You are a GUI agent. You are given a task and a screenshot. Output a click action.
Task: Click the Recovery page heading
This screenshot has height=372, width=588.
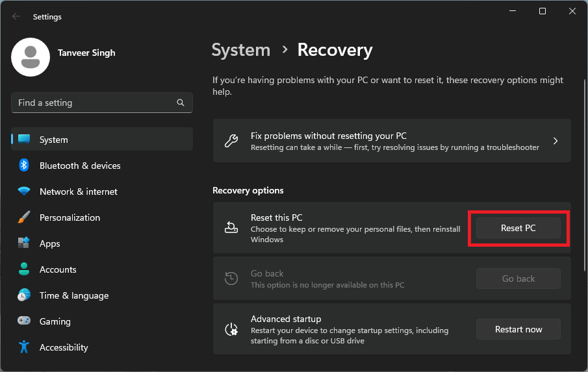click(x=335, y=50)
